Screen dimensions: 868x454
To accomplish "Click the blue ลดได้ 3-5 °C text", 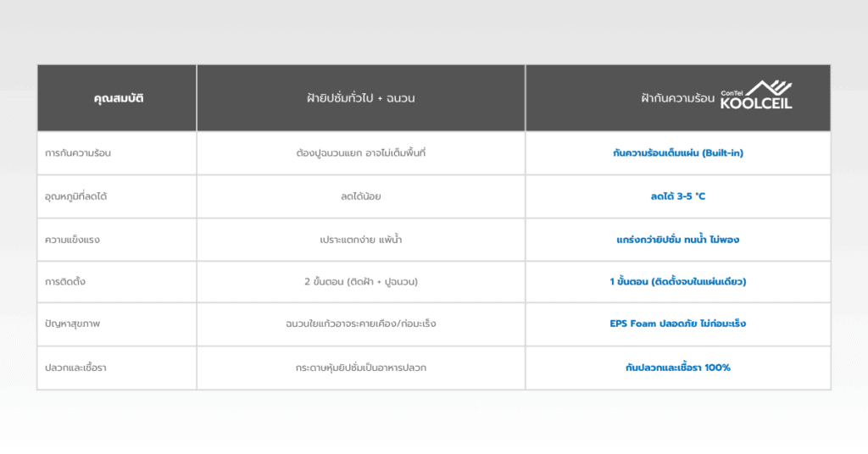I will pyautogui.click(x=677, y=197).
